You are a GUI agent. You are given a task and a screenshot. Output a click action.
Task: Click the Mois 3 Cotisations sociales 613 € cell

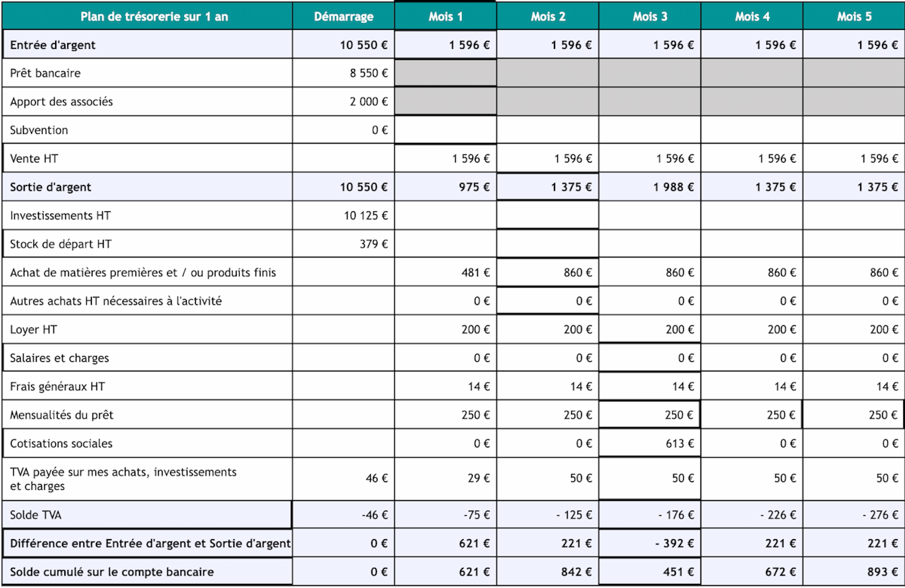coord(649,443)
